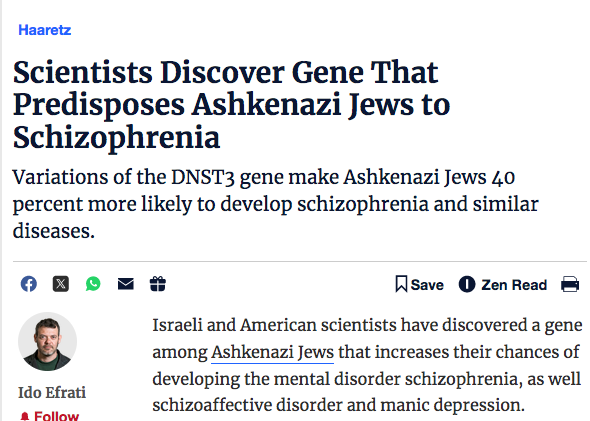The width and height of the screenshot is (590, 421).
Task: Click the Save button label
Action: click(x=427, y=285)
